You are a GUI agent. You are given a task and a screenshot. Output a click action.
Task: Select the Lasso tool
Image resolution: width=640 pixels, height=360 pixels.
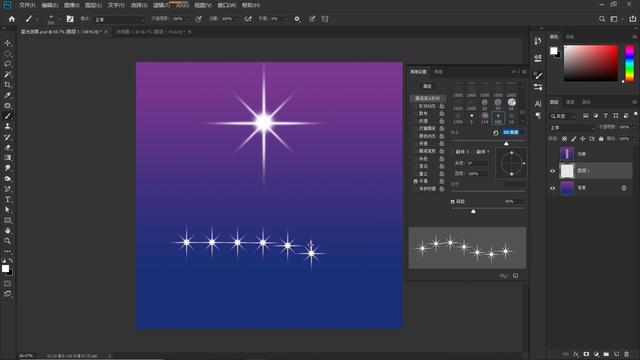pyautogui.click(x=7, y=64)
